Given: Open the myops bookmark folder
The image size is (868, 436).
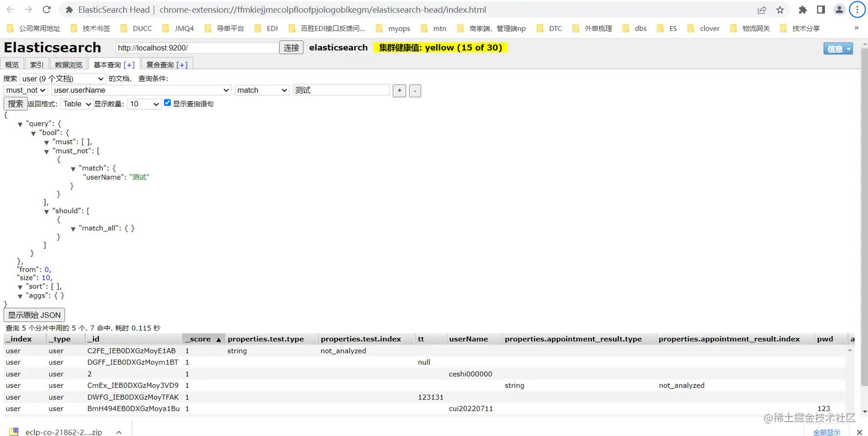Looking at the screenshot, I should tap(393, 28).
